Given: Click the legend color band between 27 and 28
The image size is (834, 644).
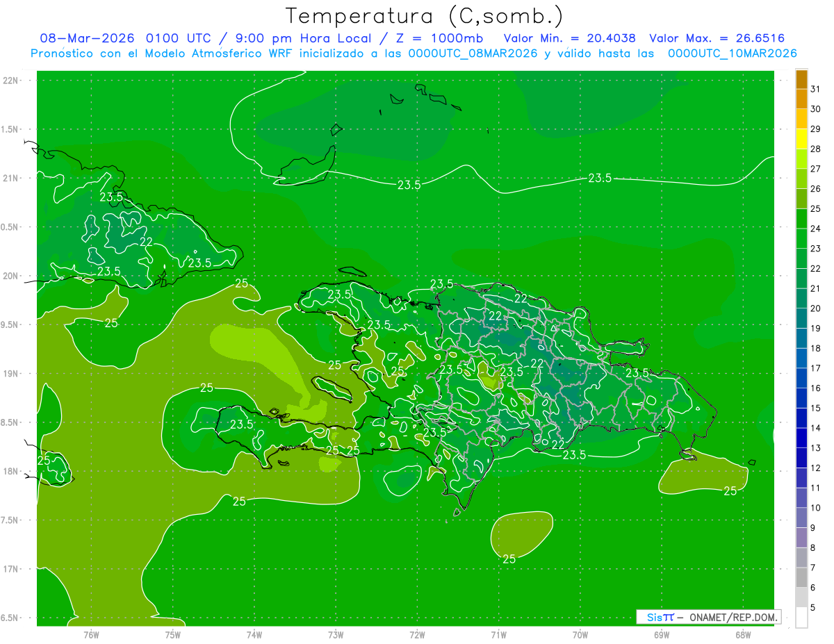Looking at the screenshot, I should click(801, 159).
